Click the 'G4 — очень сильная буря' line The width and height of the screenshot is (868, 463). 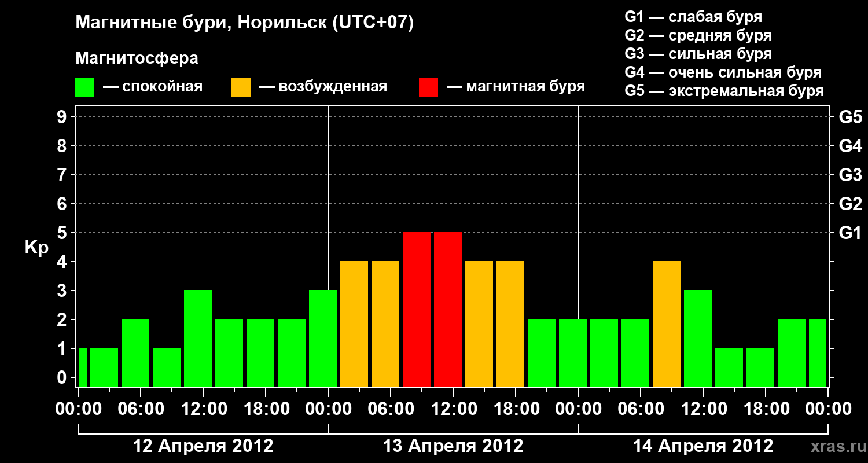723,72
